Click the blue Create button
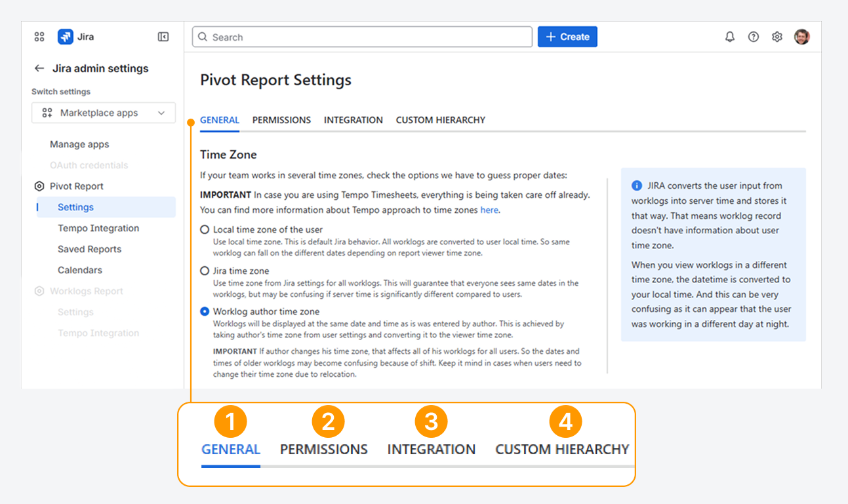This screenshot has height=504, width=848. tap(567, 37)
